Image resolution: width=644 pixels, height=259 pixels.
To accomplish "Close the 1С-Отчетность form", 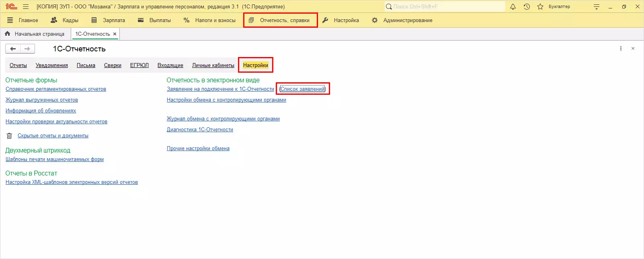I will coord(633,49).
